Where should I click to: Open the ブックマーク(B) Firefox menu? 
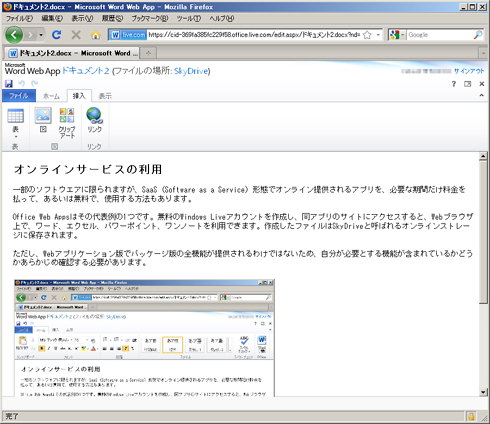pyautogui.click(x=150, y=18)
